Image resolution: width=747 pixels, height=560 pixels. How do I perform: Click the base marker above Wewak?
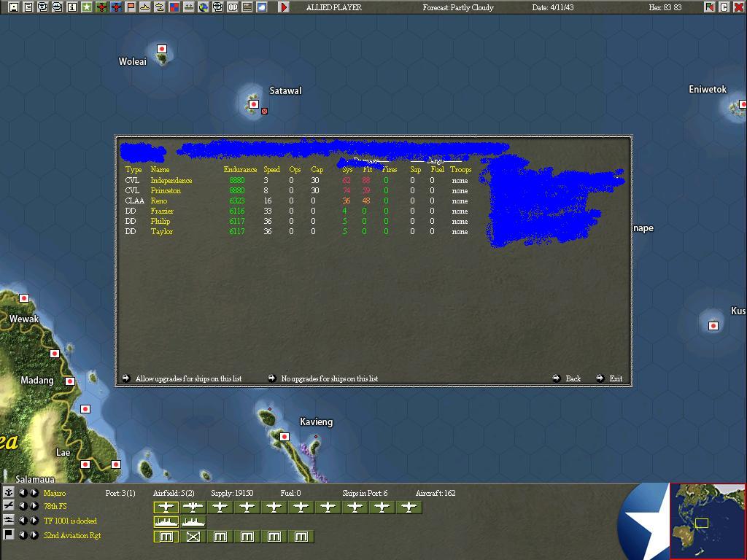pos(24,298)
